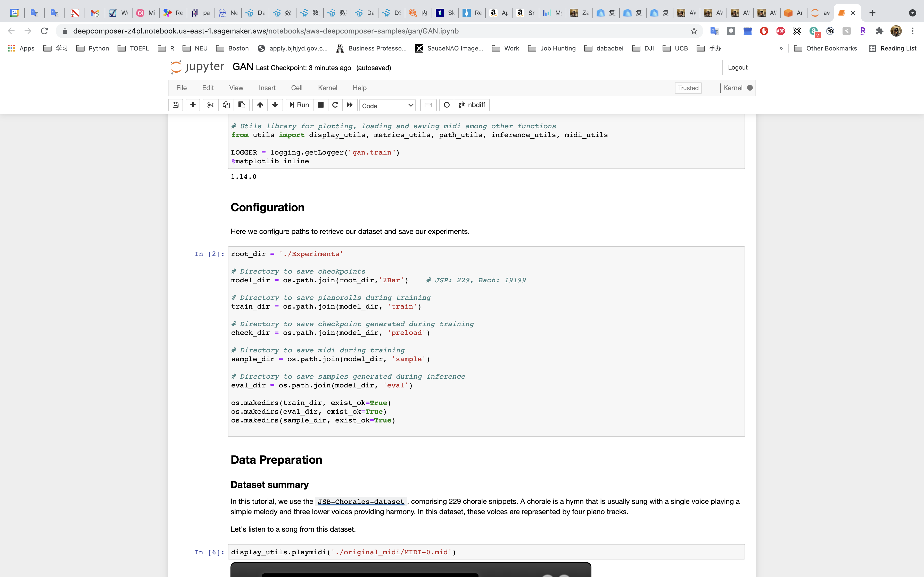Viewport: 924px width, 577px height.
Task: Paste cells below with the clipboard icon
Action: click(242, 105)
